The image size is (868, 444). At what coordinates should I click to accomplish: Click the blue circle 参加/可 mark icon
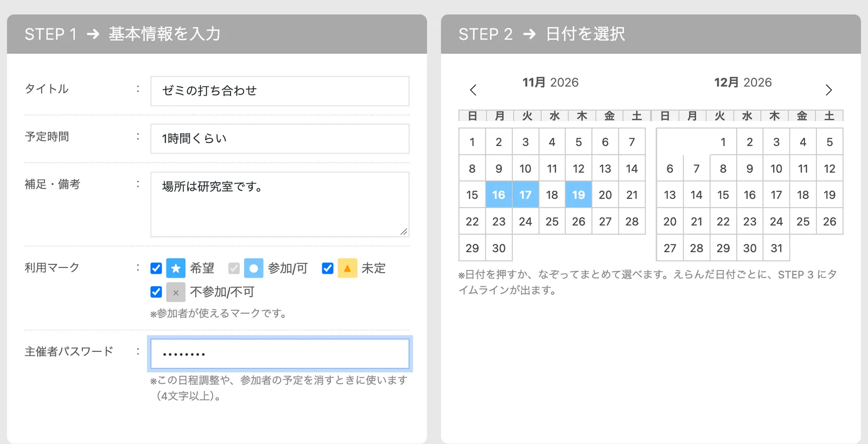pyautogui.click(x=253, y=268)
